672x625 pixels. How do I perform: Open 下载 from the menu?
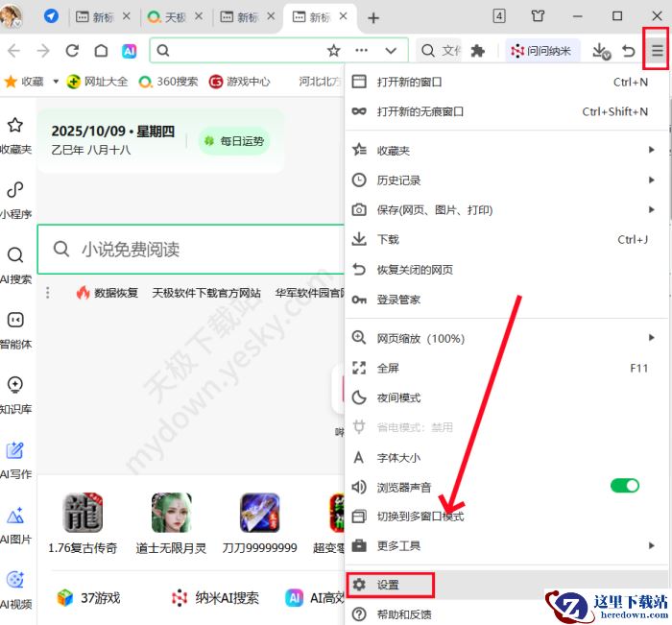(506, 239)
